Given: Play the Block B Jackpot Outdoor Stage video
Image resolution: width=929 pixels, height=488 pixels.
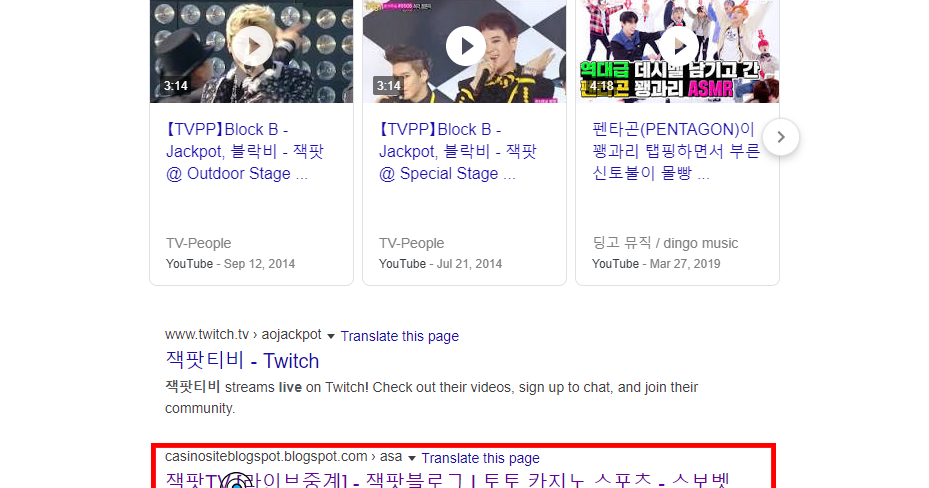Looking at the screenshot, I should point(252,46).
